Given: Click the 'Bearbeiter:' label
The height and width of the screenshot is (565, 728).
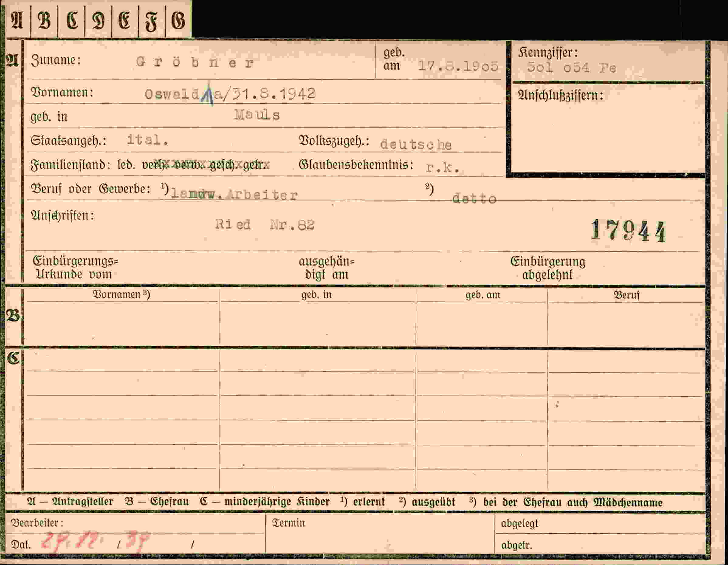Looking at the screenshot, I should tap(37, 523).
